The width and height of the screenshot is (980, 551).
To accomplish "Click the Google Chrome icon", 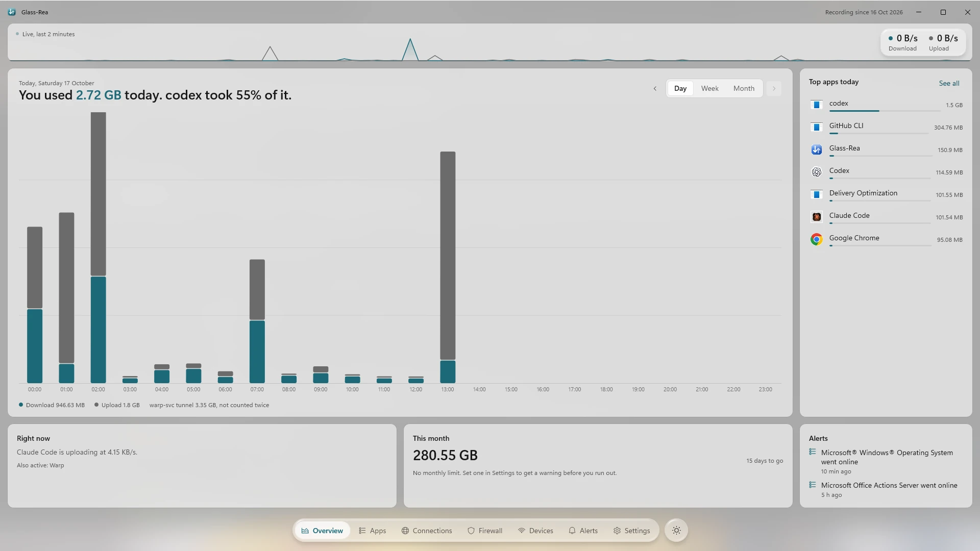I will [816, 239].
